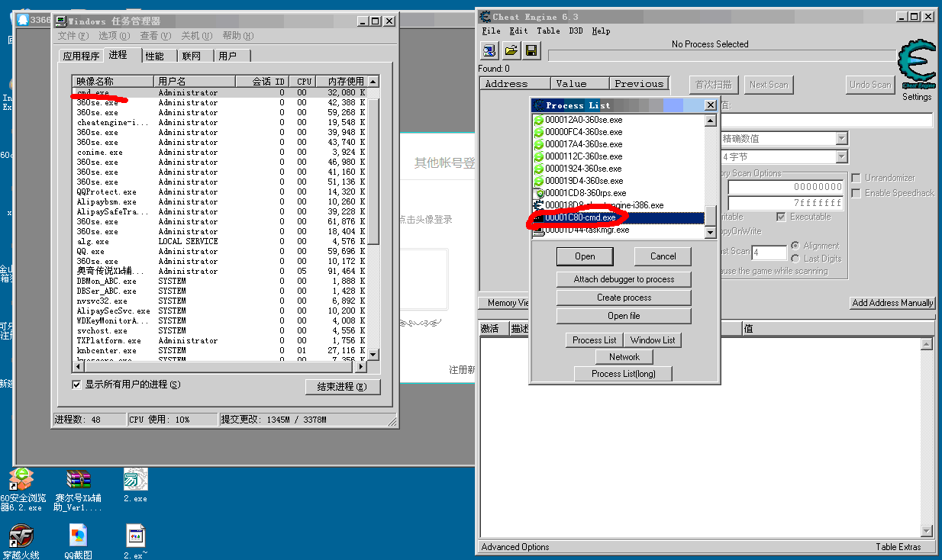Select 0000112C-360se.exe in the Process List
This screenshot has height=560, width=942.
click(584, 156)
